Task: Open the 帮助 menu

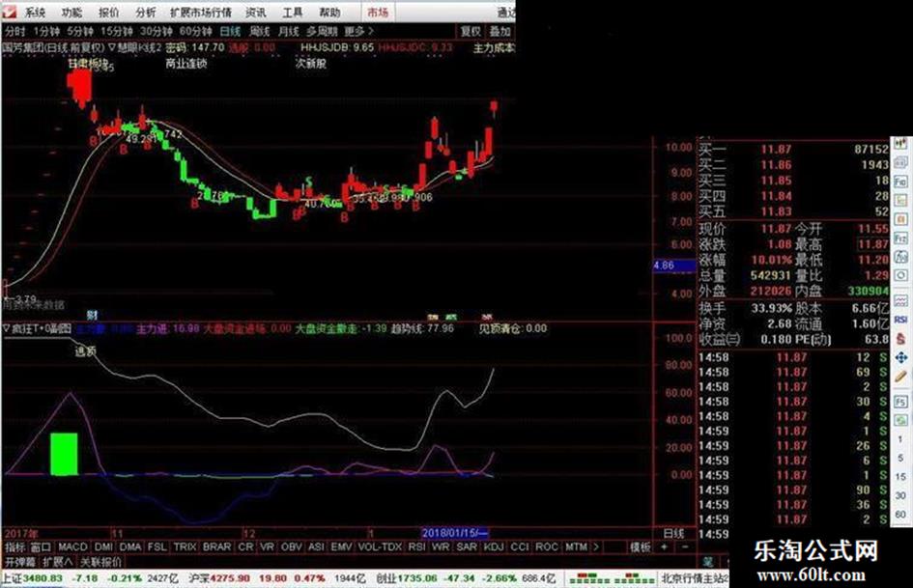Action: pyautogui.click(x=329, y=12)
